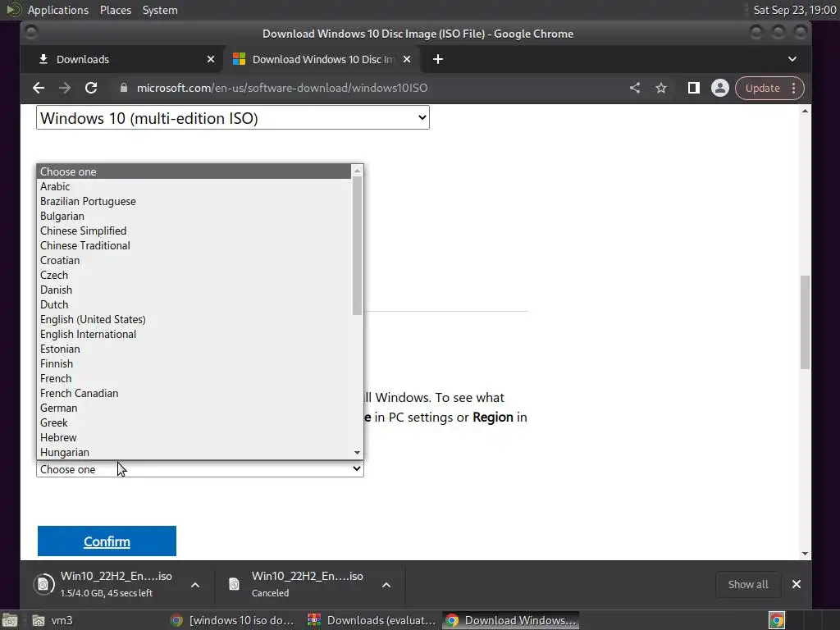840x630 pixels.
Task: Click the page scrollbar up arrow
Action: pyautogui.click(x=805, y=112)
